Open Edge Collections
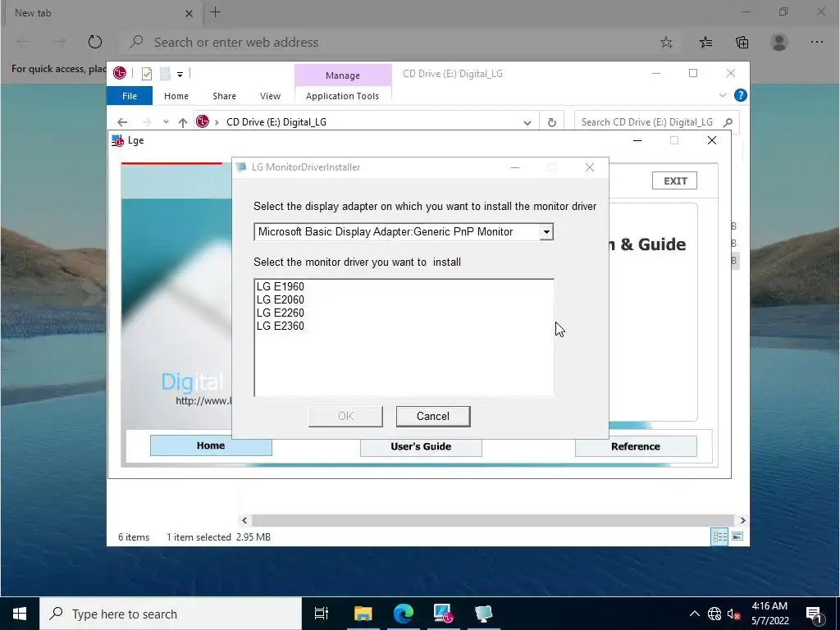This screenshot has height=630, width=840. pos(742,43)
